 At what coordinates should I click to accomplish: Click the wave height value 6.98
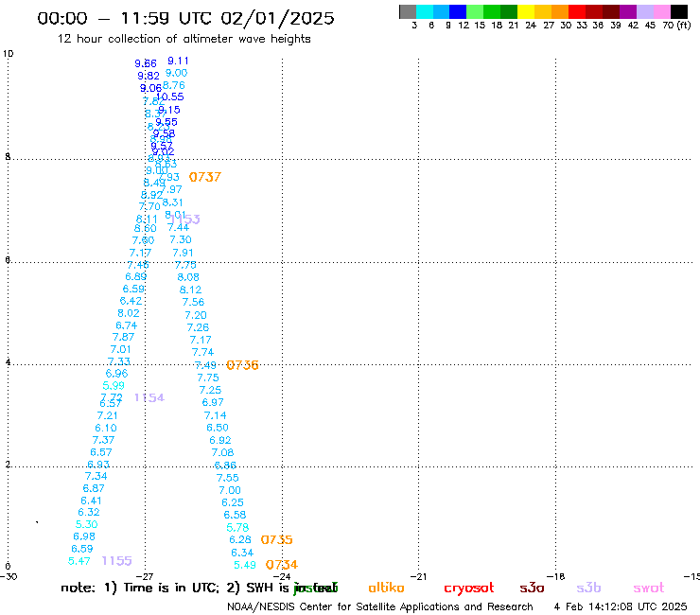tap(84, 536)
